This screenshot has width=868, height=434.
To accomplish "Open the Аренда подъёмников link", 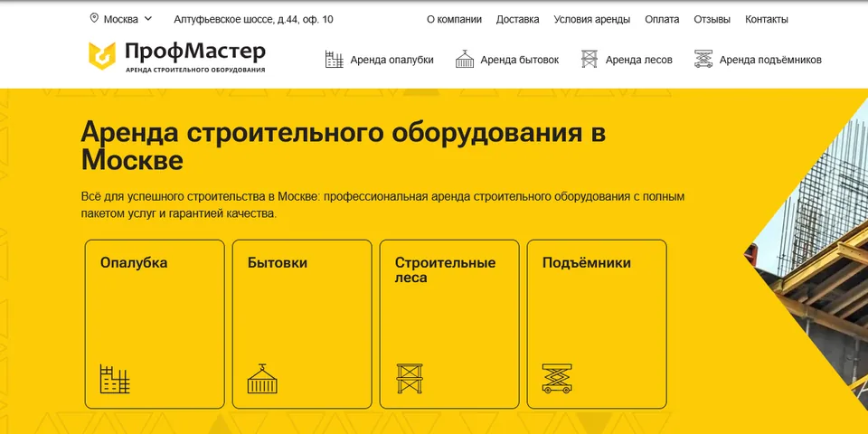I will (770, 60).
